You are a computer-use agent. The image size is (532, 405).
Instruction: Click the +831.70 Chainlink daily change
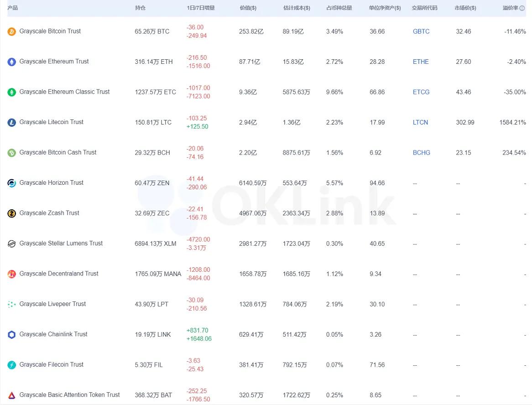click(x=198, y=330)
